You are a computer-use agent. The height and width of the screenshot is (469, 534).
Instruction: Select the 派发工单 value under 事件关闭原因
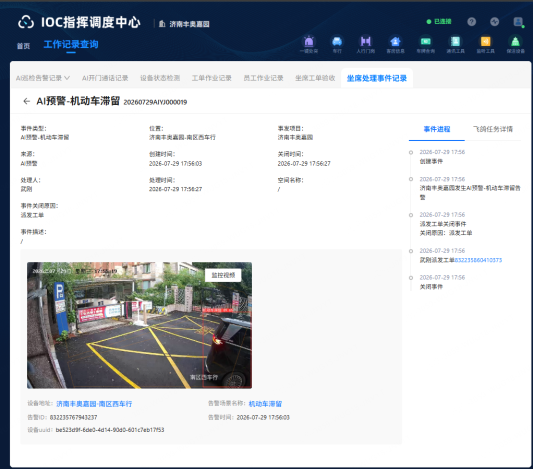(32, 215)
